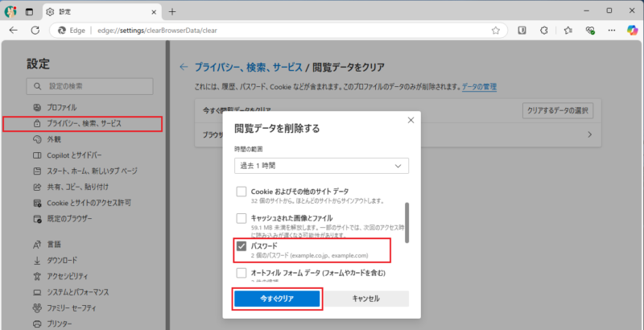Open the Bitwarden extension icon
644x330 pixels.
pyautogui.click(x=522, y=31)
